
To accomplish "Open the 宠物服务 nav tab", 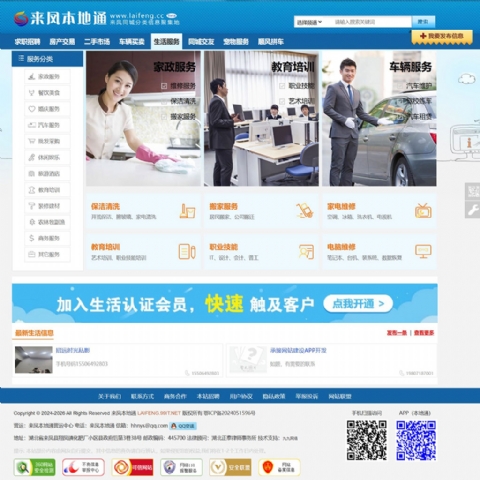I will 236,42.
